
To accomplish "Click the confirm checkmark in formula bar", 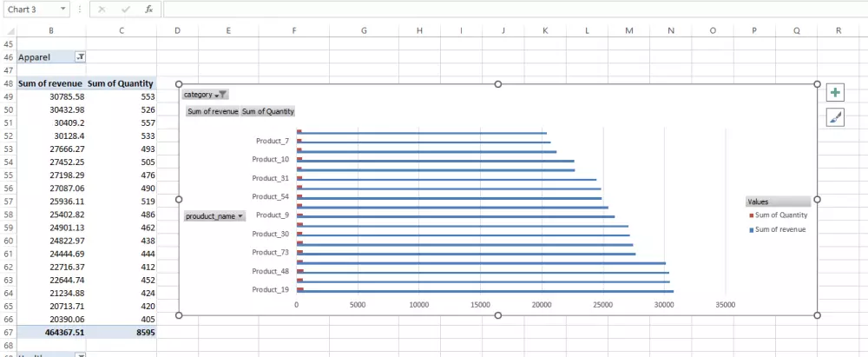I will [126, 10].
